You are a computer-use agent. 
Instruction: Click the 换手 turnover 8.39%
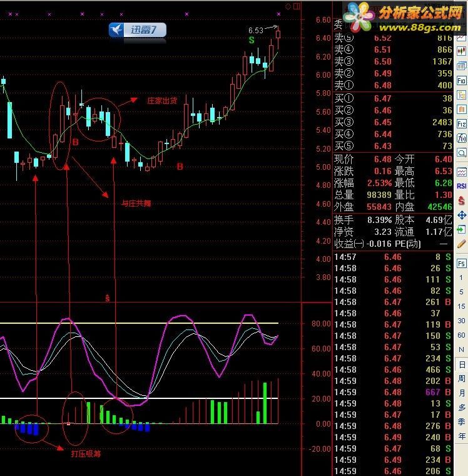tap(379, 219)
